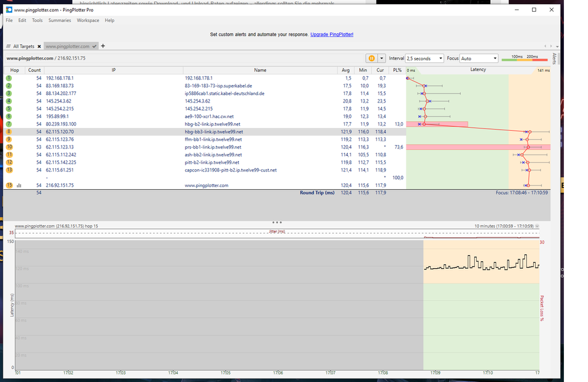588x382 pixels.
Task: Click the green hop 1 circle icon
Action: click(9, 78)
